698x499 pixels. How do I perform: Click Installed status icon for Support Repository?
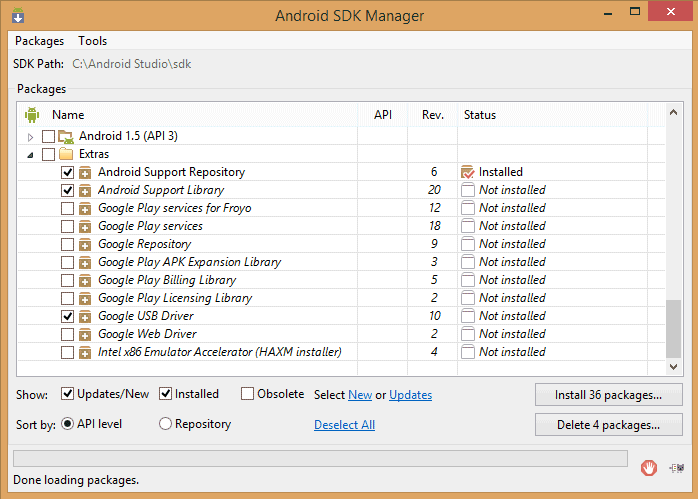468,172
